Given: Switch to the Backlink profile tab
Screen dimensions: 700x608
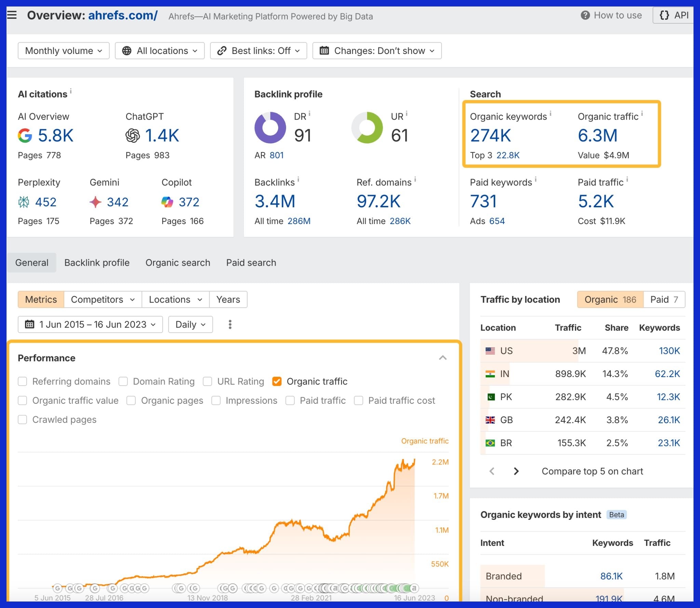Looking at the screenshot, I should coord(97,263).
